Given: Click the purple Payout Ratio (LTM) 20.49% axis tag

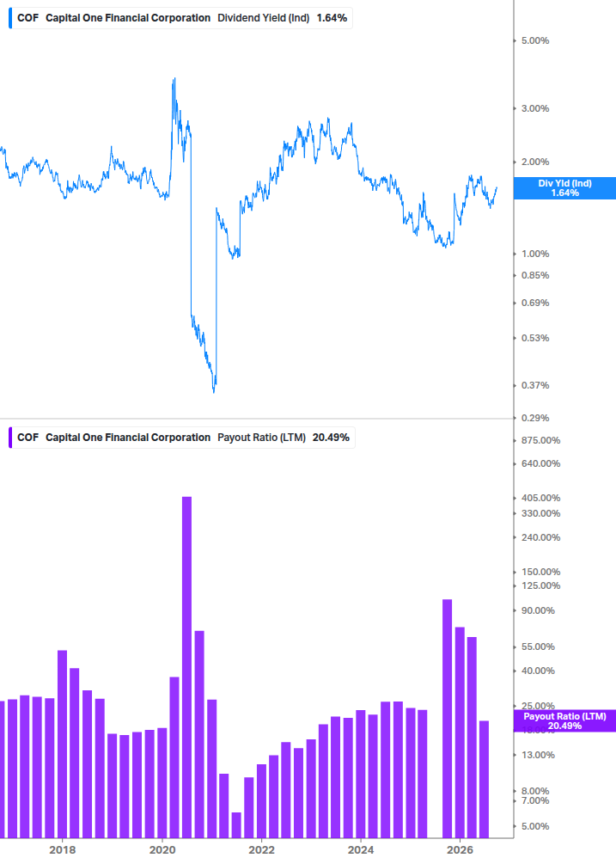Looking at the screenshot, I should (564, 720).
